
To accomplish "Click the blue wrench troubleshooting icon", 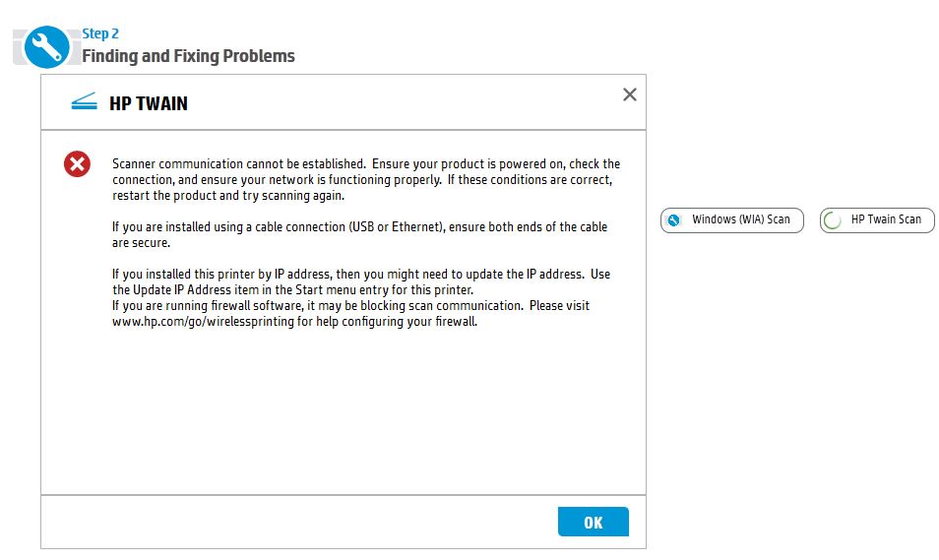I will coord(45,46).
